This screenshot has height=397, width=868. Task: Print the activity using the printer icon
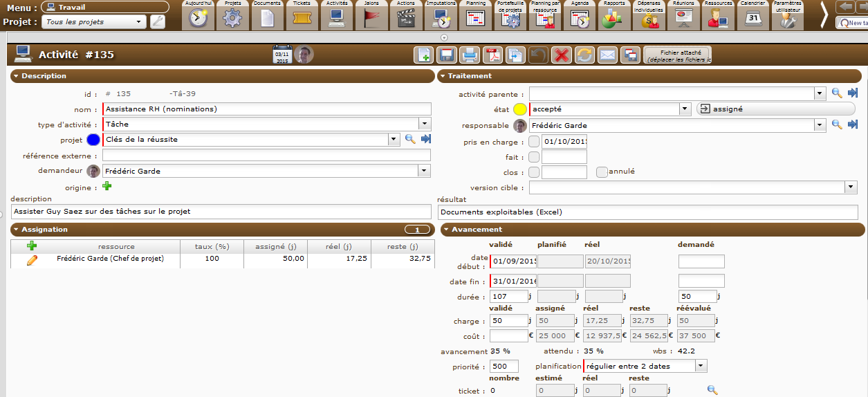coord(469,55)
